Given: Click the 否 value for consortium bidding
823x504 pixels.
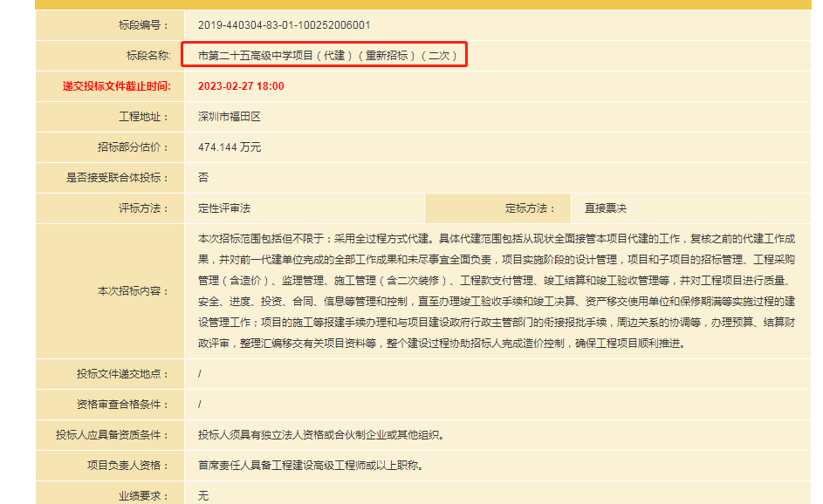Looking at the screenshot, I should coord(203,178).
